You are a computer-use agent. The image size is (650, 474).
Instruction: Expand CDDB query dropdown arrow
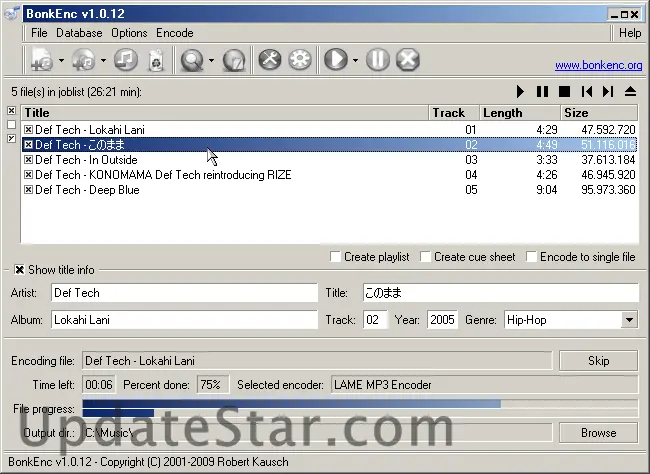[211, 61]
